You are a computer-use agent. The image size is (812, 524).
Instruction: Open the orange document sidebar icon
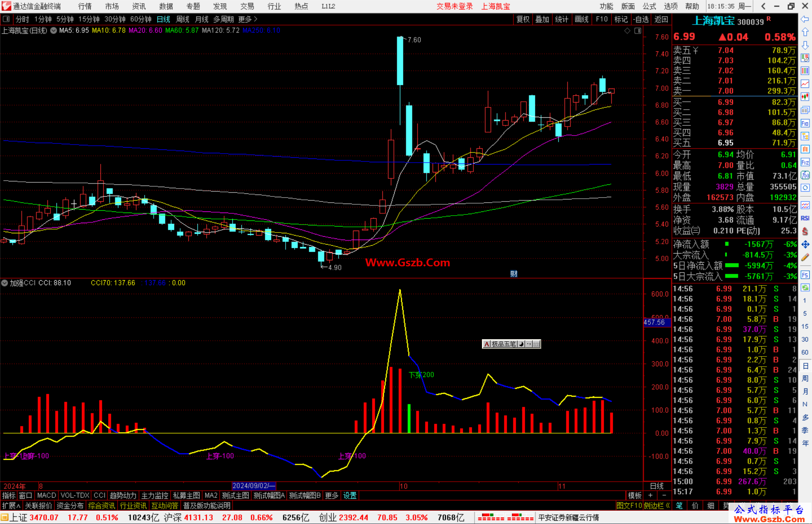pos(805,149)
